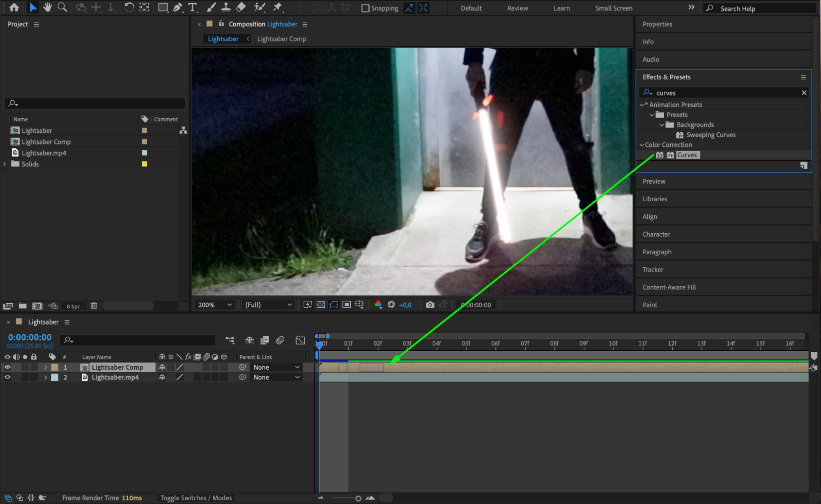The height and width of the screenshot is (504, 821).
Task: Open the Graph Editor icon in timeline
Action: click(300, 340)
